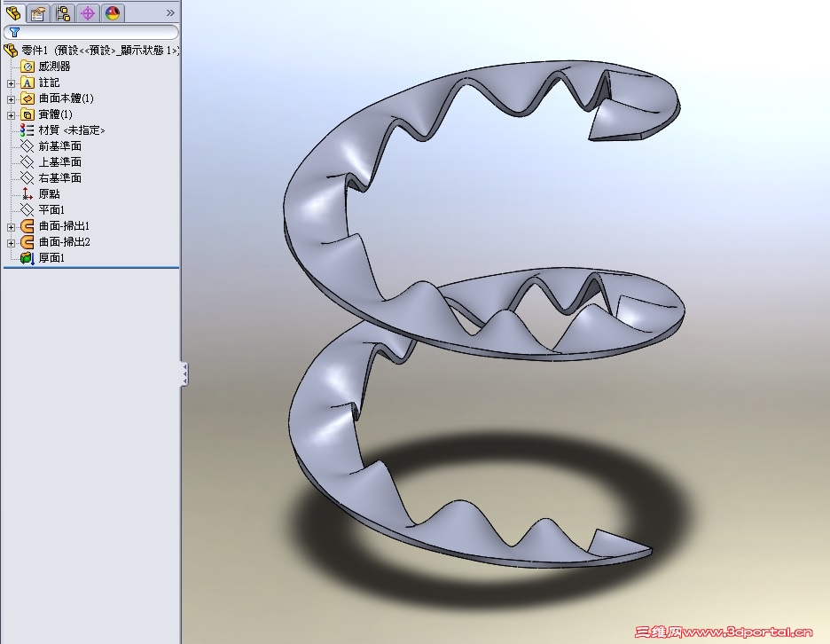This screenshot has height=644, width=830.
Task: Click the 實體 solid bodies folder icon
Action: tap(27, 114)
